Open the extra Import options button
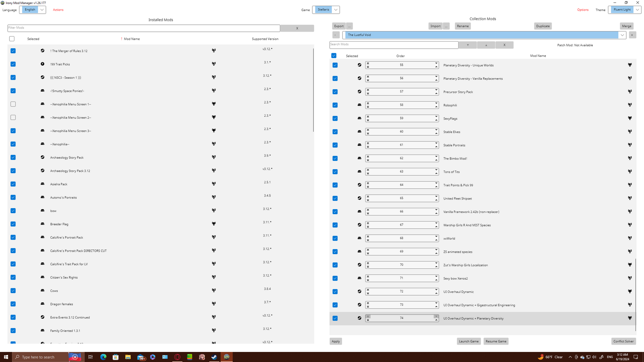This screenshot has height=362, width=644. coord(446,26)
